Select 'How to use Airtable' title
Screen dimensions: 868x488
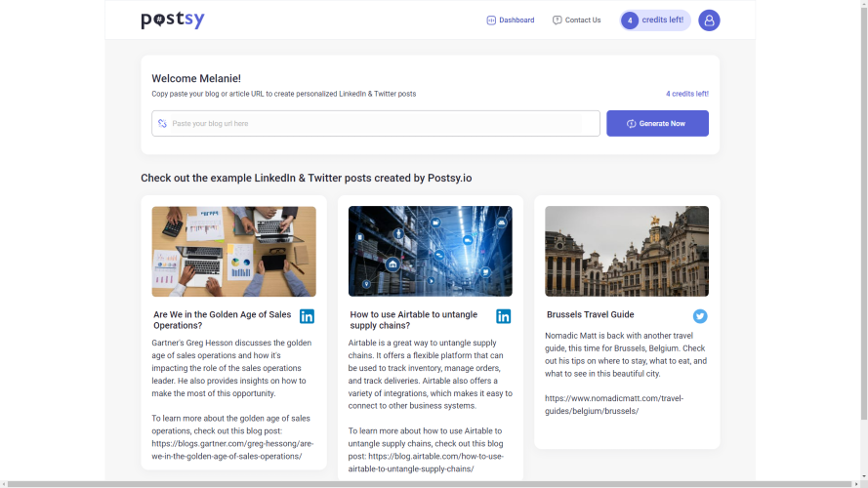pos(414,320)
